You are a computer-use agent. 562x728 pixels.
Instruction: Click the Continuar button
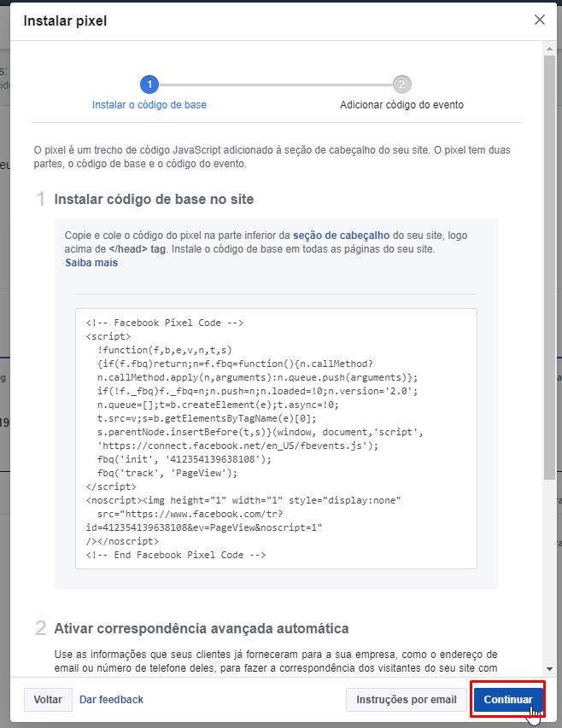point(508,700)
